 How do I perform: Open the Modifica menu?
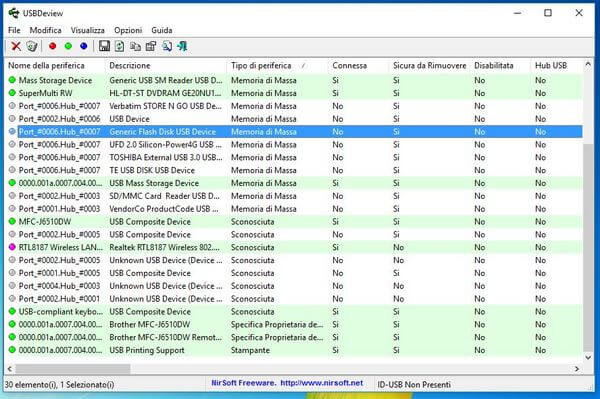pos(46,30)
